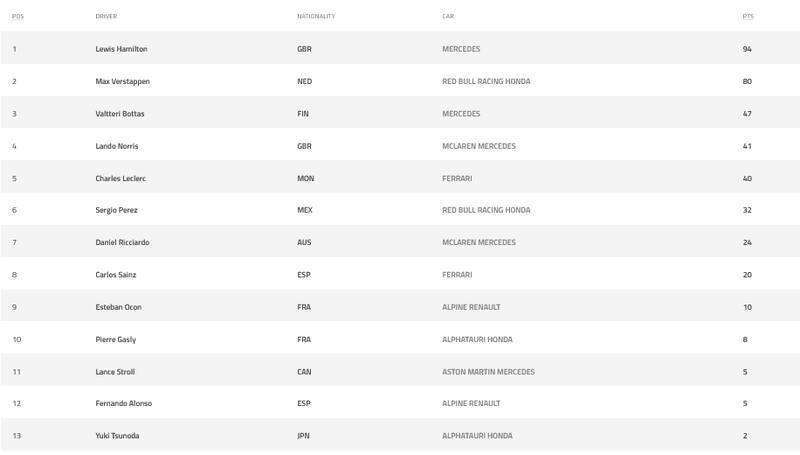Click the Lewis Hamilton driver name
The height and width of the screenshot is (455, 800).
(121, 49)
